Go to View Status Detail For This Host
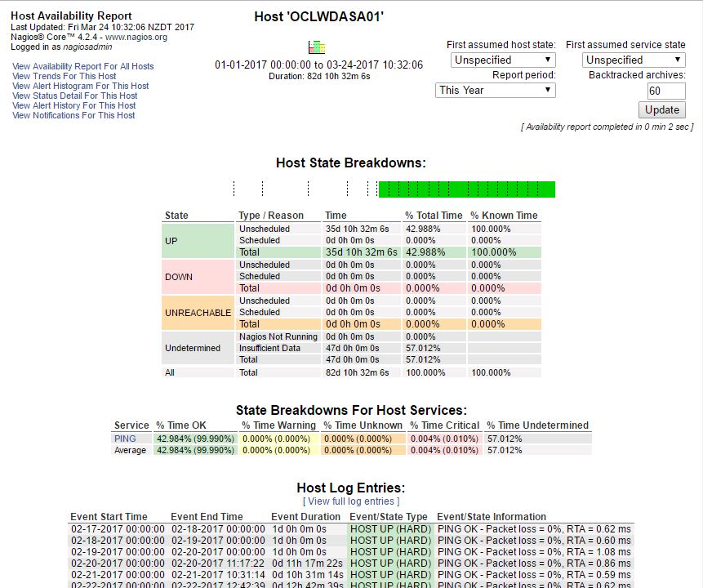 pos(74,96)
